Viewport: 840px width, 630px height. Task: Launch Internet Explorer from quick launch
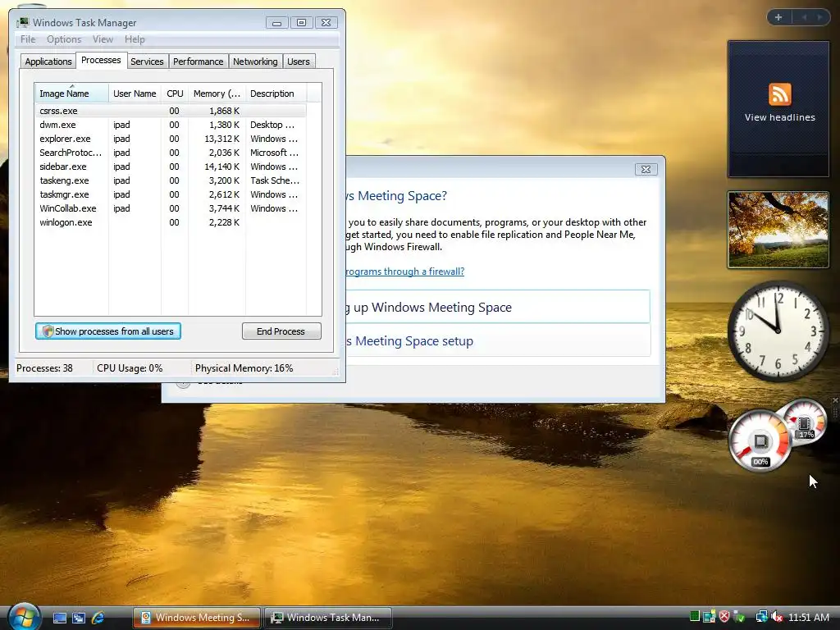click(x=98, y=618)
